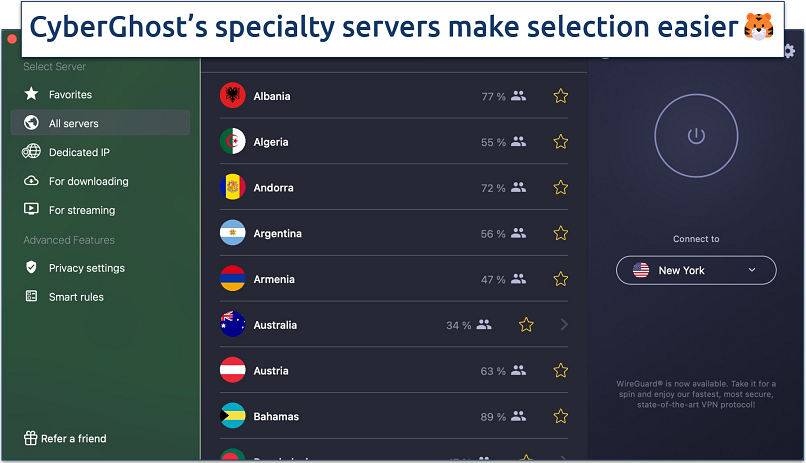The width and height of the screenshot is (806, 463).
Task: Favorite the Albania server with its star
Action: pos(561,96)
